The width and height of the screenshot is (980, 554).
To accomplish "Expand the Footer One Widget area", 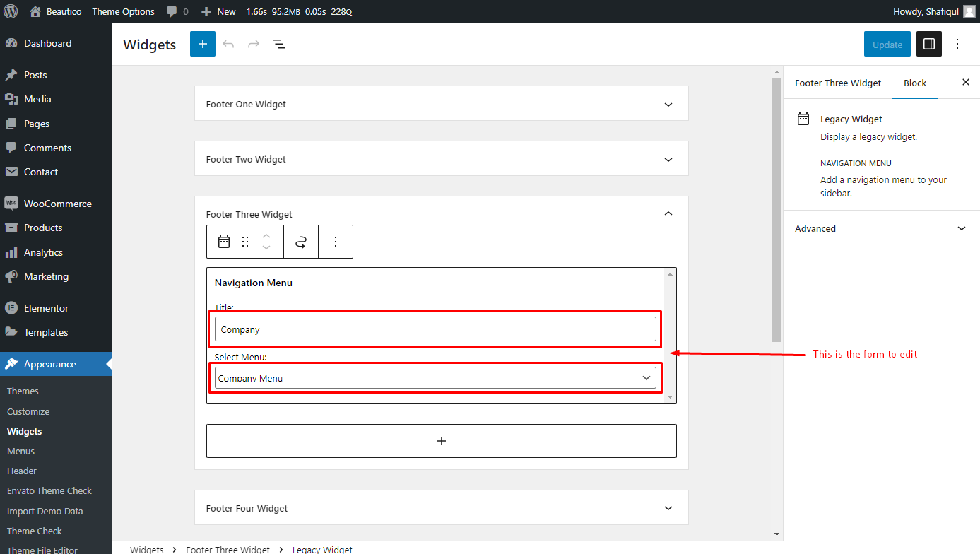I will [x=442, y=104].
